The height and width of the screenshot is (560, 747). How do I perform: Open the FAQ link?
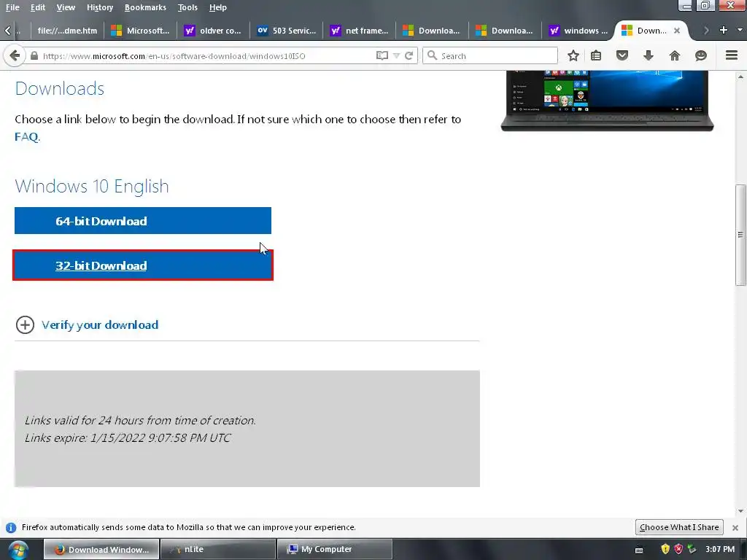26,136
